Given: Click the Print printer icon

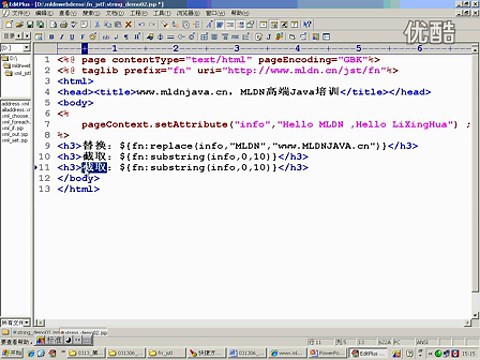Looking at the screenshot, I should pyautogui.click(x=64, y=24).
